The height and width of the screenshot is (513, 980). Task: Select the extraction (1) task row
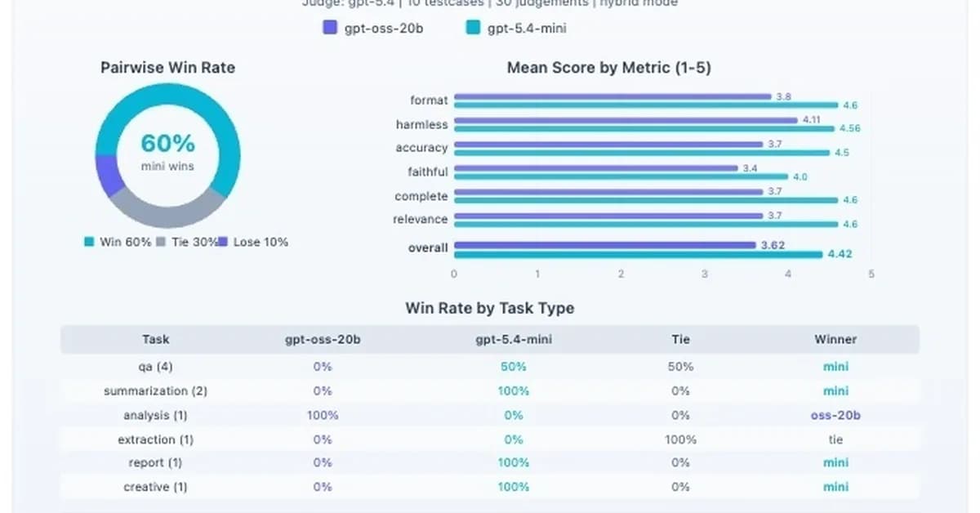click(x=155, y=439)
